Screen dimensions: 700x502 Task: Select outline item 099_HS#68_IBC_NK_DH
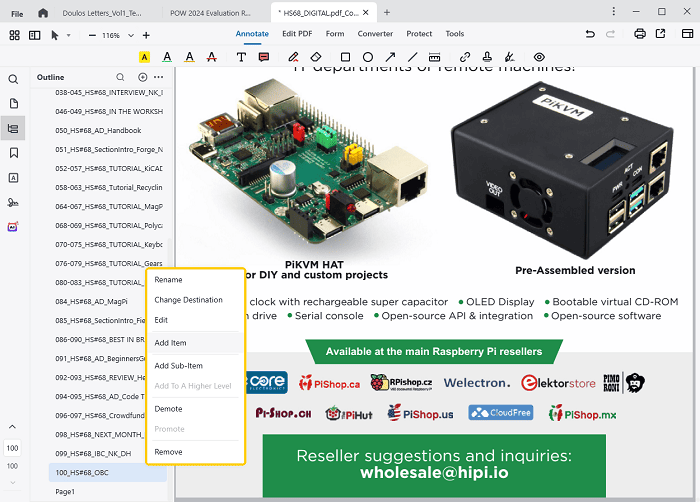[x=93, y=453]
